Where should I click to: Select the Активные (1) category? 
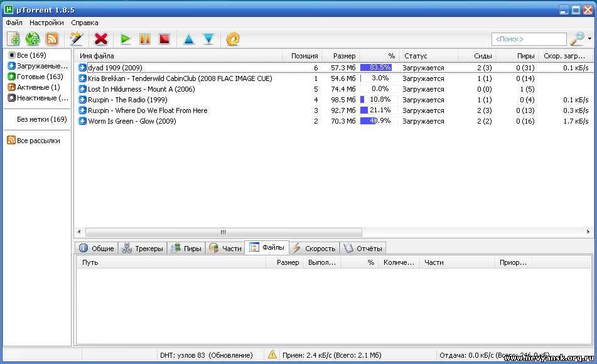point(35,87)
